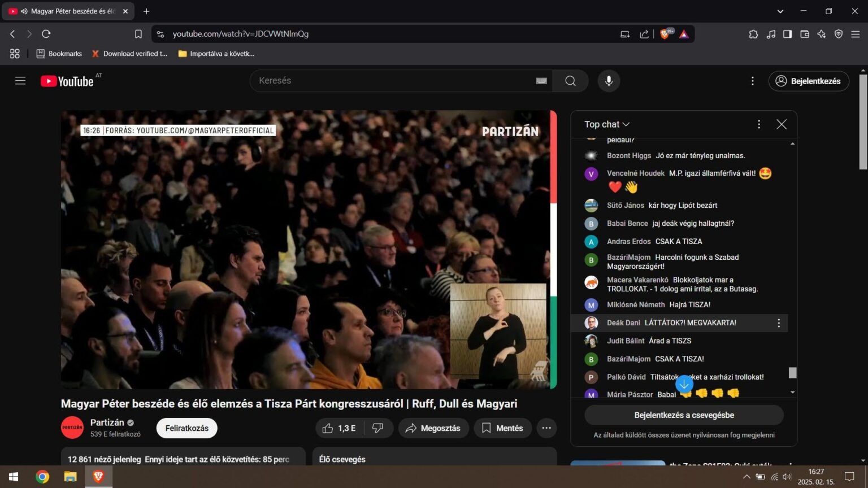Open the Partizán channel name link

pyautogui.click(x=107, y=422)
